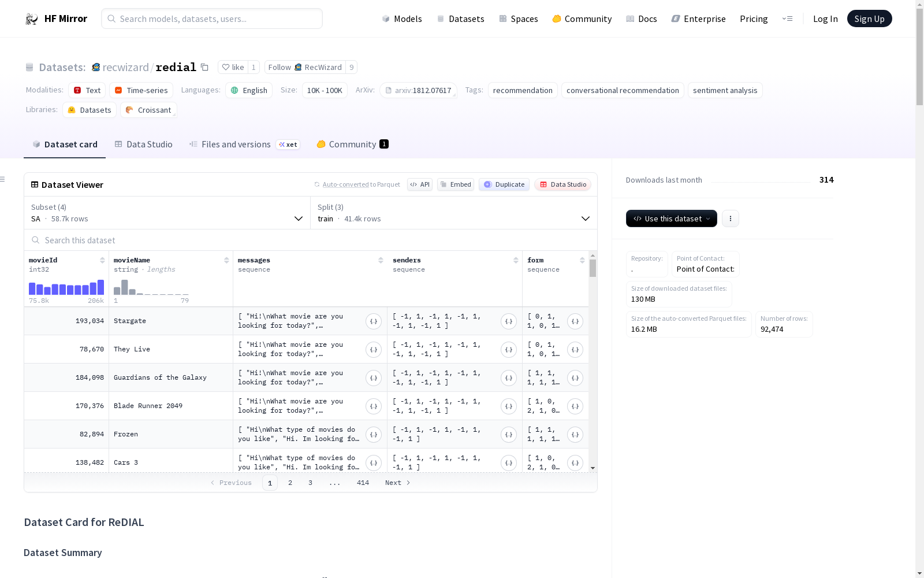The image size is (924, 578).
Task: Open the Files and versions tab
Action: point(244,144)
